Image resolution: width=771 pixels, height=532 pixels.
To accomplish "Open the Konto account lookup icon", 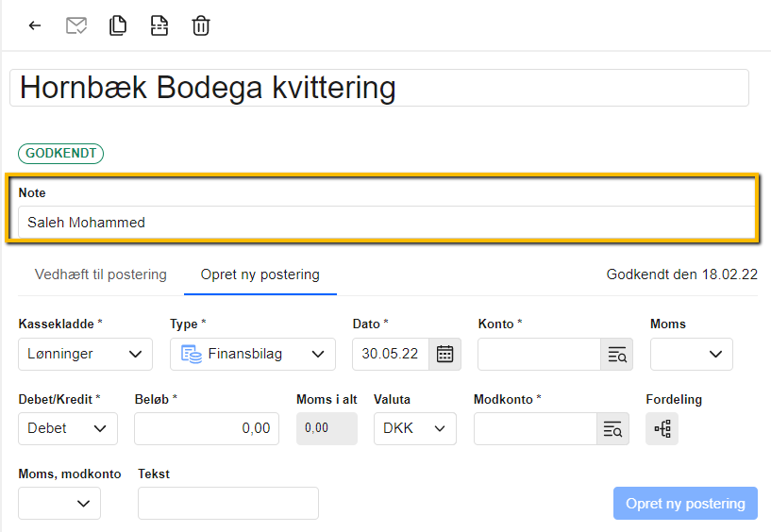I will (x=616, y=354).
